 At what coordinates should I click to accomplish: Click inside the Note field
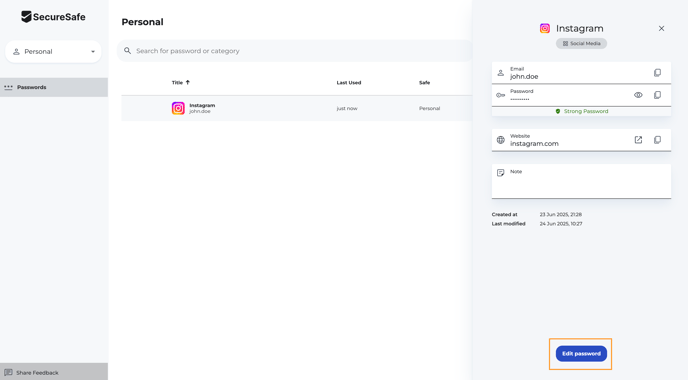(x=581, y=181)
